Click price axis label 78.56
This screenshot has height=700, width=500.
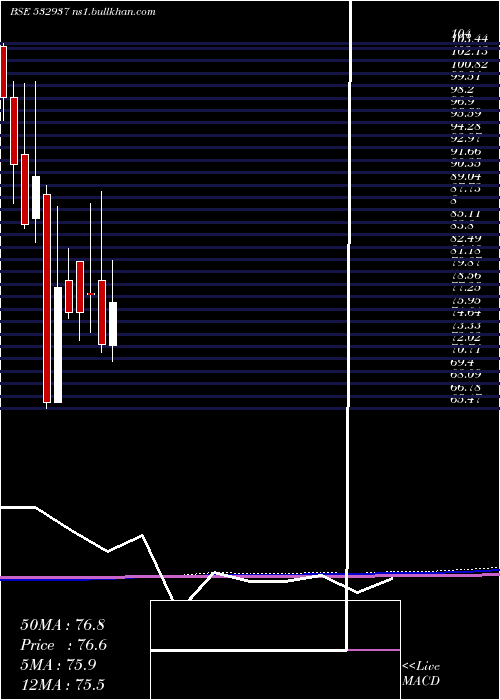click(467, 276)
